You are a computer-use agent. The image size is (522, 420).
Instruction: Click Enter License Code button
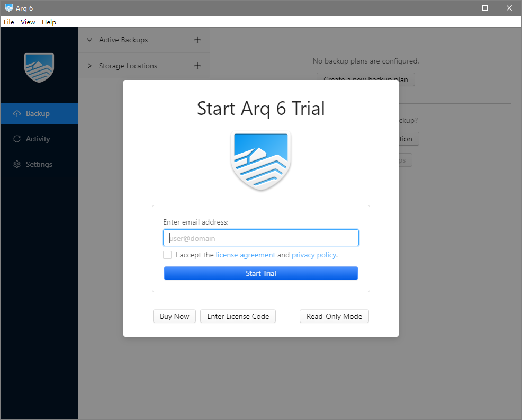coord(238,316)
